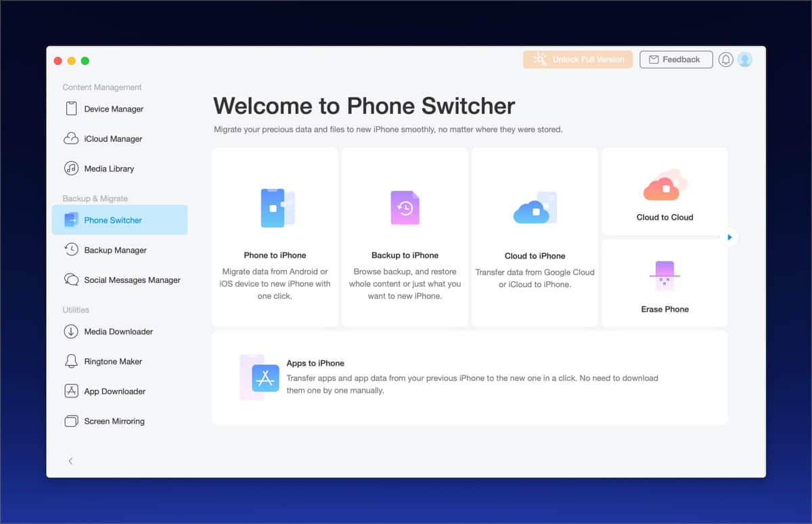The width and height of the screenshot is (812, 524).
Task: Click the lamp icon in Unlock button
Action: [x=540, y=60]
